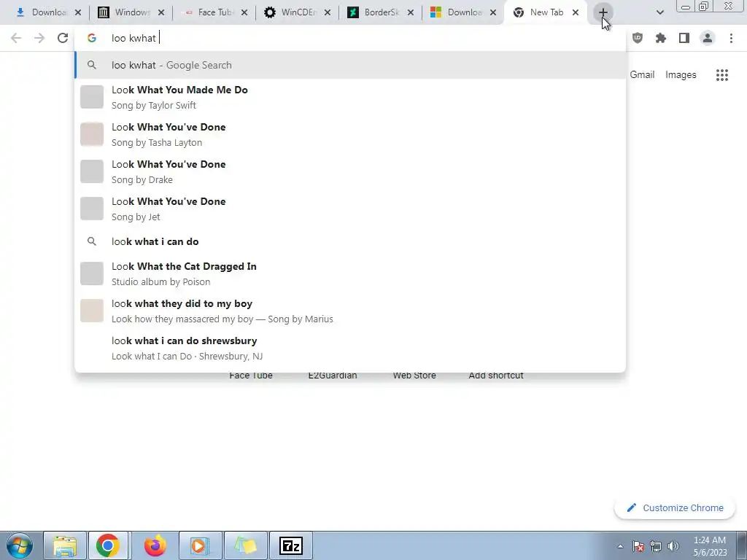Image resolution: width=747 pixels, height=560 pixels.
Task: Open the Web Store shortcut
Action: 414,376
